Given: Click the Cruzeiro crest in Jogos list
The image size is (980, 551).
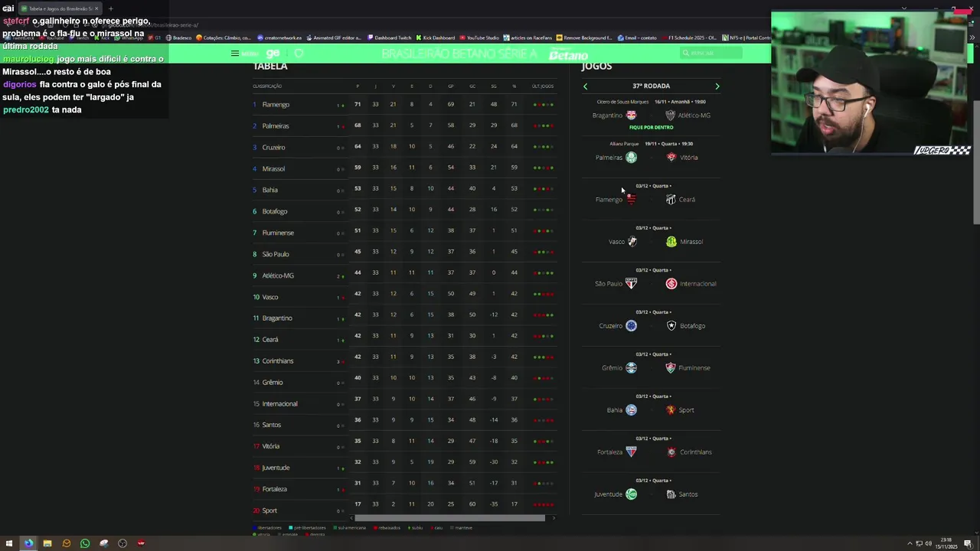Looking at the screenshot, I should pyautogui.click(x=631, y=326).
